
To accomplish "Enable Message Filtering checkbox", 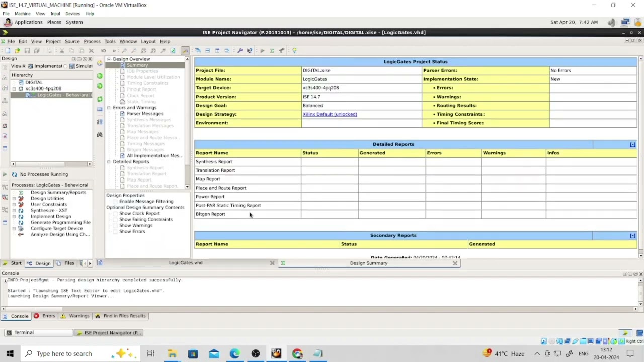I will [x=115, y=201].
